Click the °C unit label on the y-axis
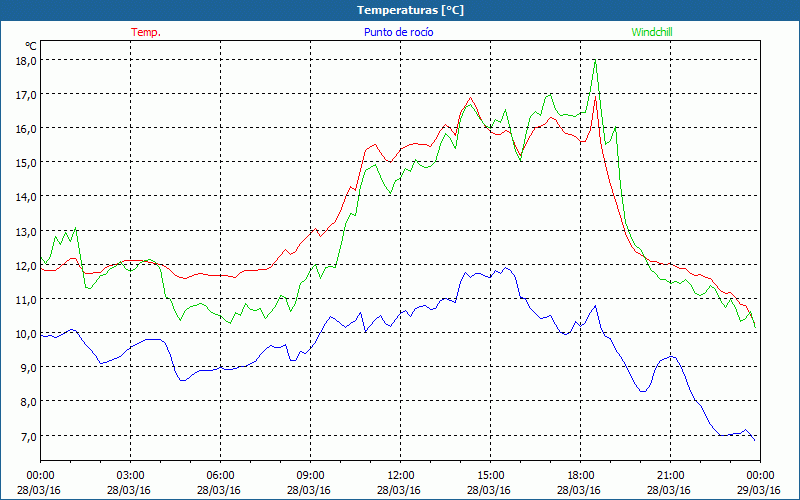800x500 pixels. coord(31,46)
